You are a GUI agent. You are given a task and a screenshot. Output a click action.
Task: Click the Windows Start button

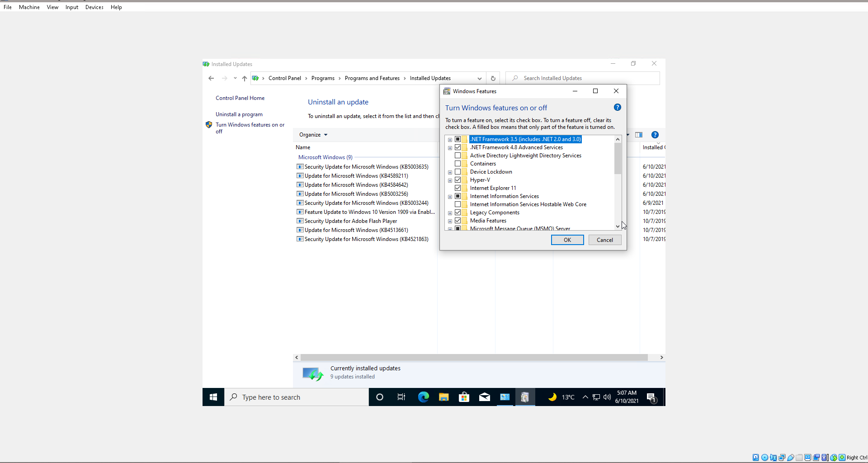click(213, 397)
